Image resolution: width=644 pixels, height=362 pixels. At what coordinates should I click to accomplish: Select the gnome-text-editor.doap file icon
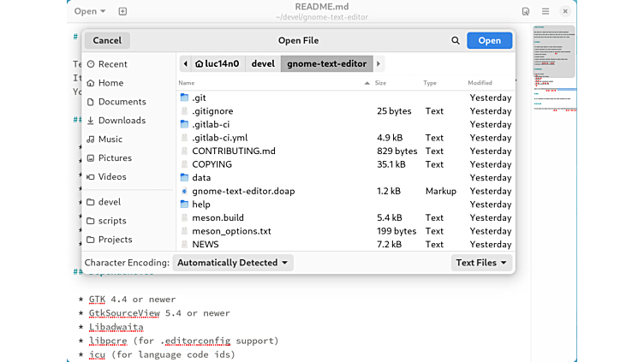click(x=184, y=191)
